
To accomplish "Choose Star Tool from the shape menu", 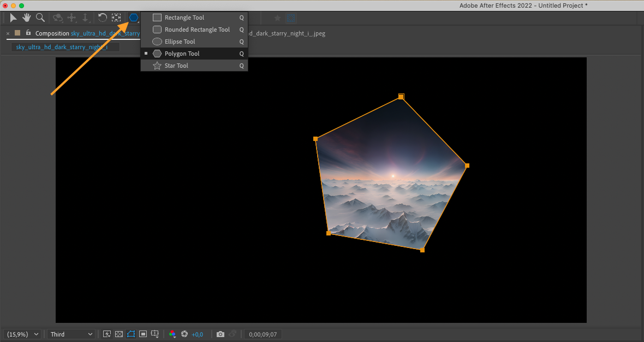I will [x=176, y=66].
